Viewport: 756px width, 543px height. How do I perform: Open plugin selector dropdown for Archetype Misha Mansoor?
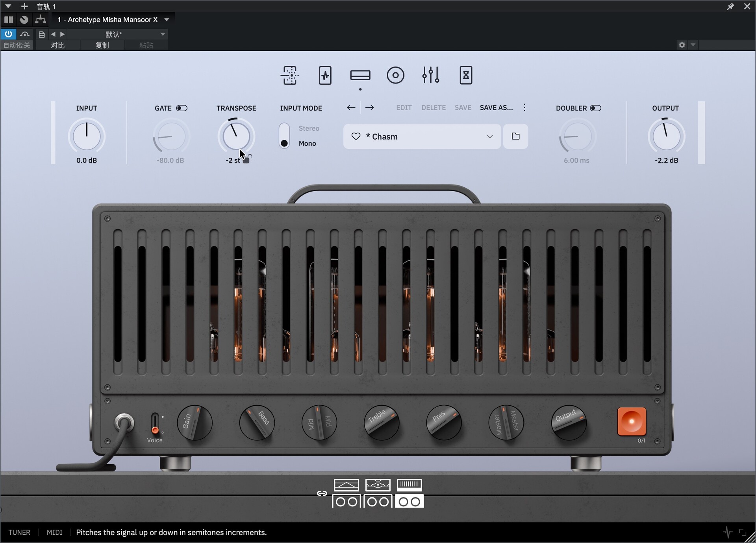tap(167, 20)
